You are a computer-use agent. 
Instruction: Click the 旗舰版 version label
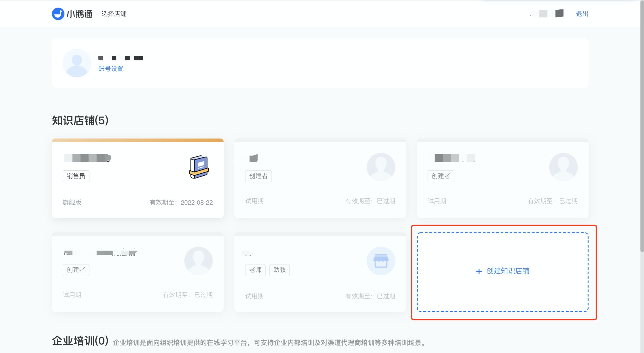coord(72,202)
